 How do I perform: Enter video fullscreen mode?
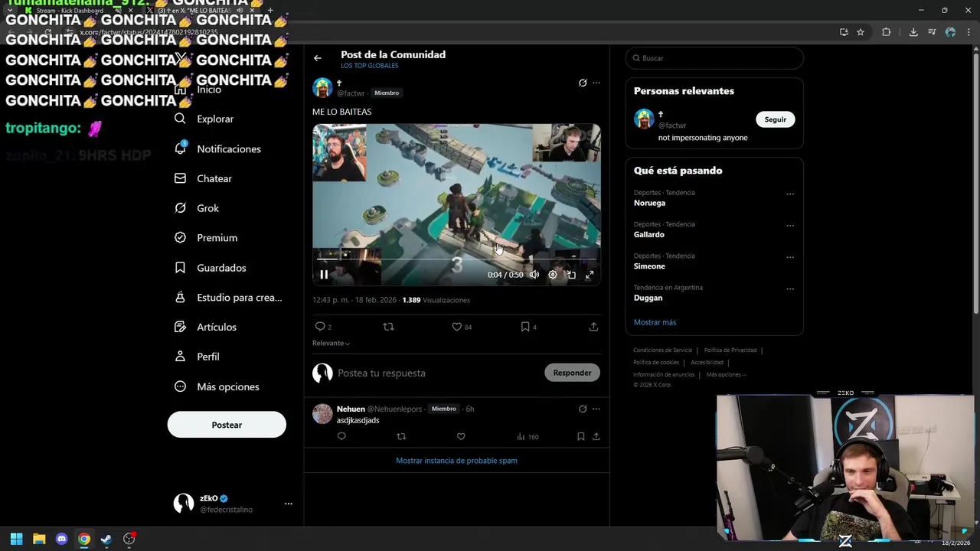pyautogui.click(x=590, y=275)
